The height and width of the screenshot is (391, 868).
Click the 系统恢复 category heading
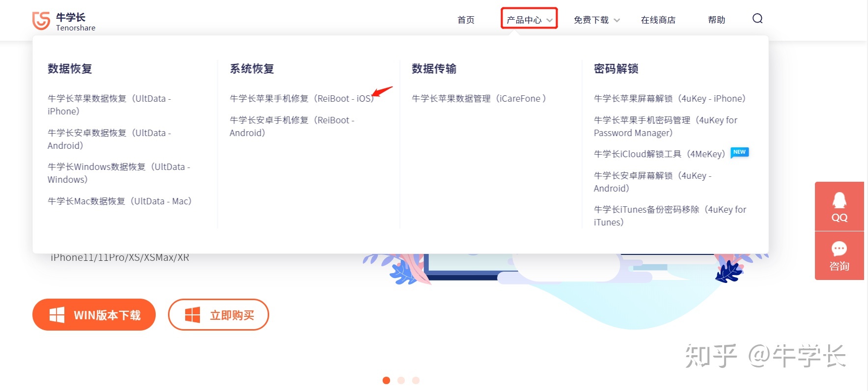[x=252, y=69]
